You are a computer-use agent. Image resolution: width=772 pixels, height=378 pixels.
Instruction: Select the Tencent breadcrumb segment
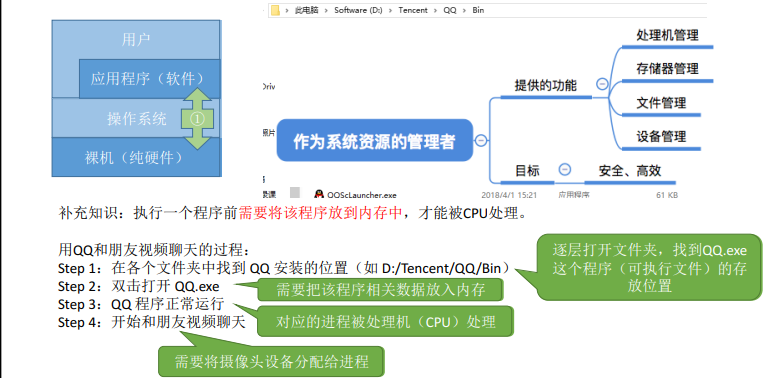point(413,10)
